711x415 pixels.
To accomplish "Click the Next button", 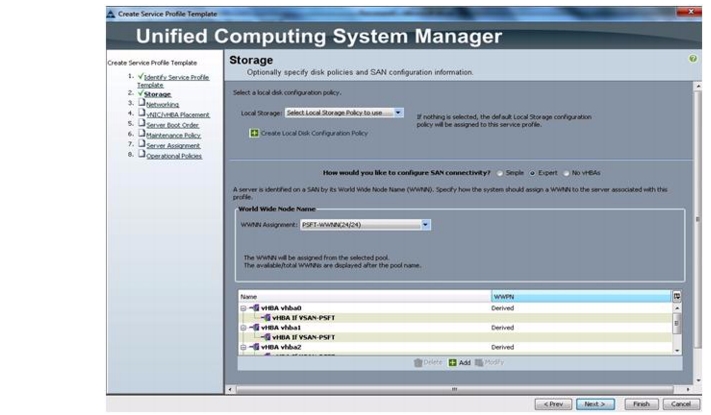I will 595,404.
